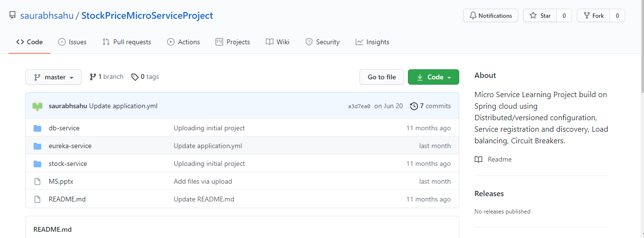Click the star count 0

tap(564, 16)
